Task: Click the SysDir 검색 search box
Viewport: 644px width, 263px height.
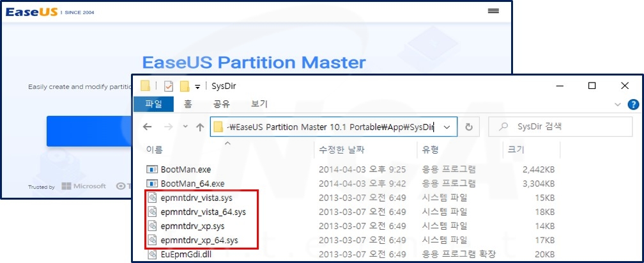Action: (560, 127)
